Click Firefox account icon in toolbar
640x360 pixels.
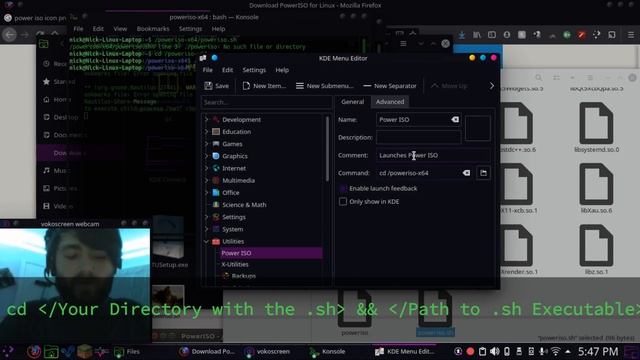click(507, 35)
